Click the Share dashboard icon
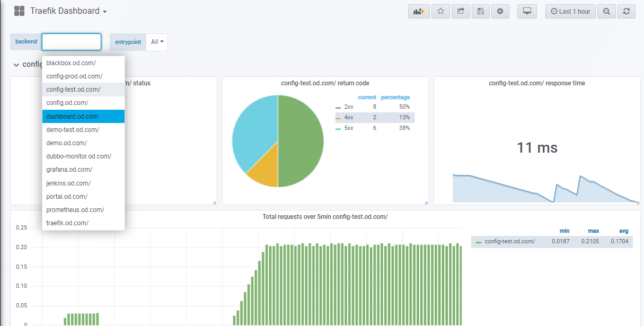644x326 pixels. coord(461,11)
